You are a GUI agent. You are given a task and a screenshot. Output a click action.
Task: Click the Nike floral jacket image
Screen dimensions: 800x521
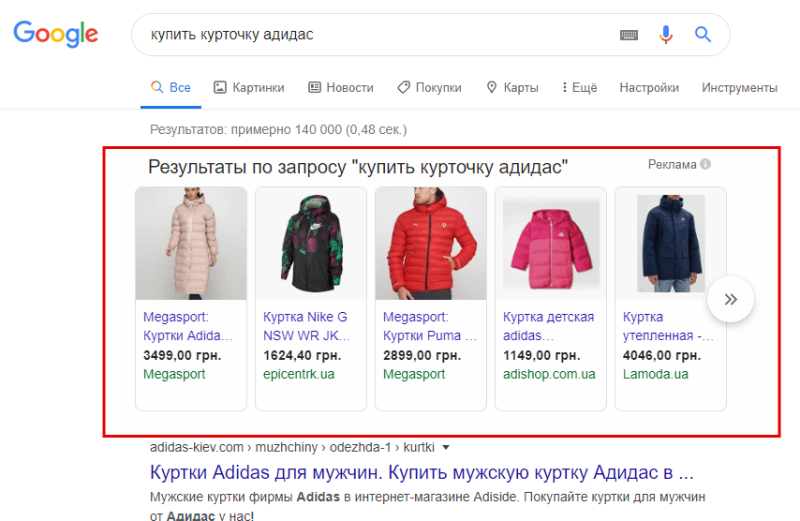pyautogui.click(x=311, y=243)
